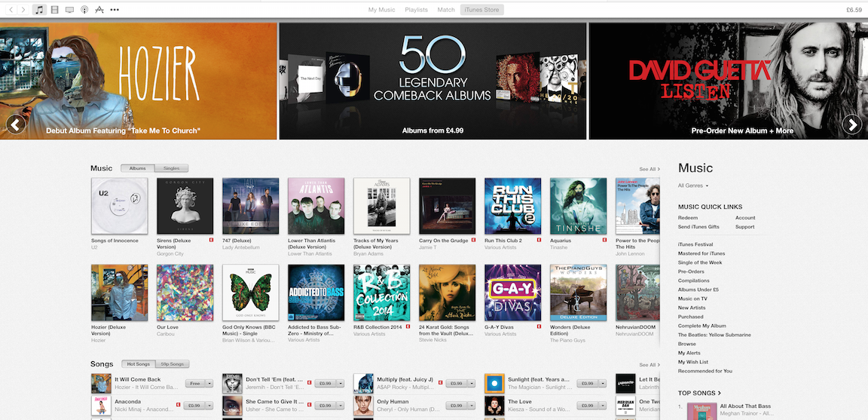Open Playlists tab
Viewport: 868px width, 420px height.
pyautogui.click(x=416, y=10)
